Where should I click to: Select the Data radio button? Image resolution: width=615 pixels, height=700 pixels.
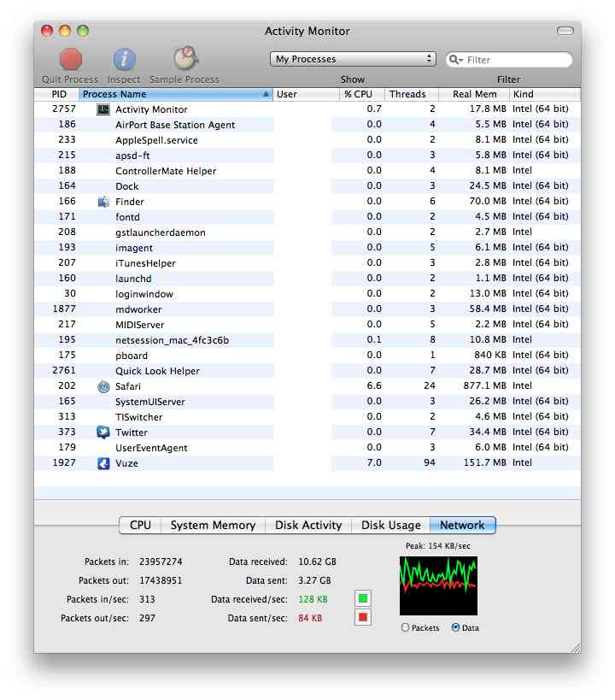click(x=455, y=627)
